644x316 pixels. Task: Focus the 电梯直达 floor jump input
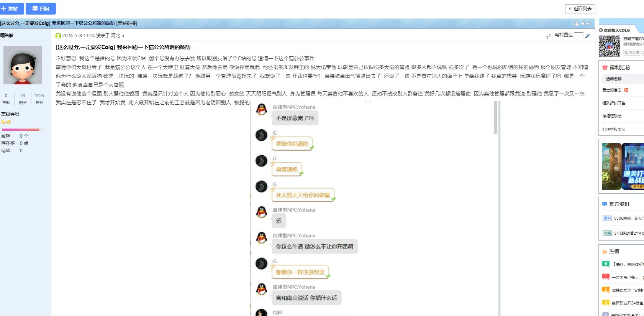(578, 35)
